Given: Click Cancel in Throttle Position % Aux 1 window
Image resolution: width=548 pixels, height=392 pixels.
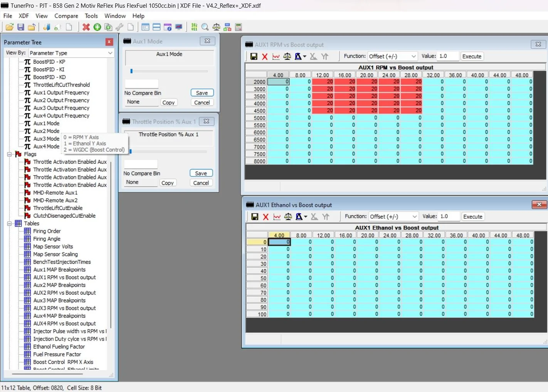Looking at the screenshot, I should (201, 183).
